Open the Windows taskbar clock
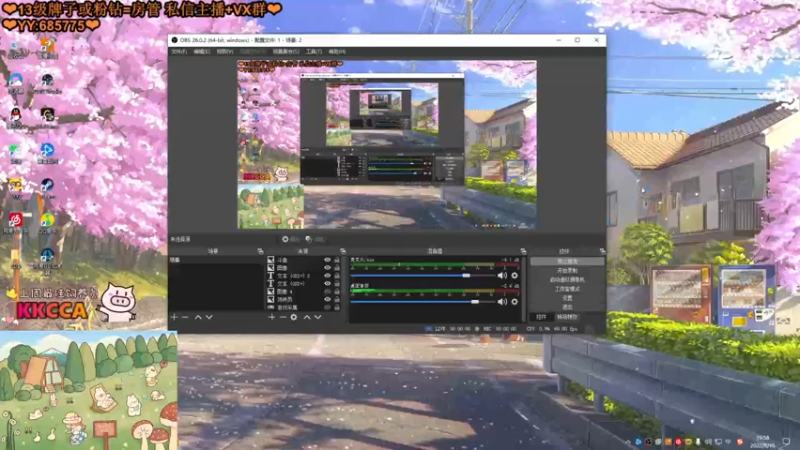The image size is (800, 450). [x=763, y=441]
